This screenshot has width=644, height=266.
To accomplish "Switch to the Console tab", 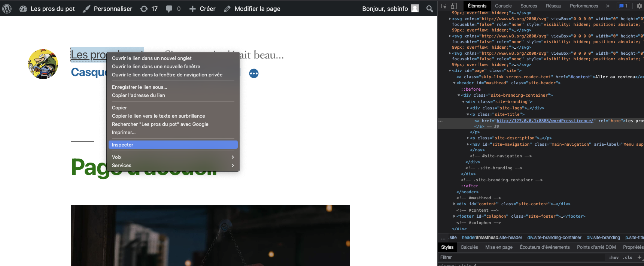I will 503,6.
